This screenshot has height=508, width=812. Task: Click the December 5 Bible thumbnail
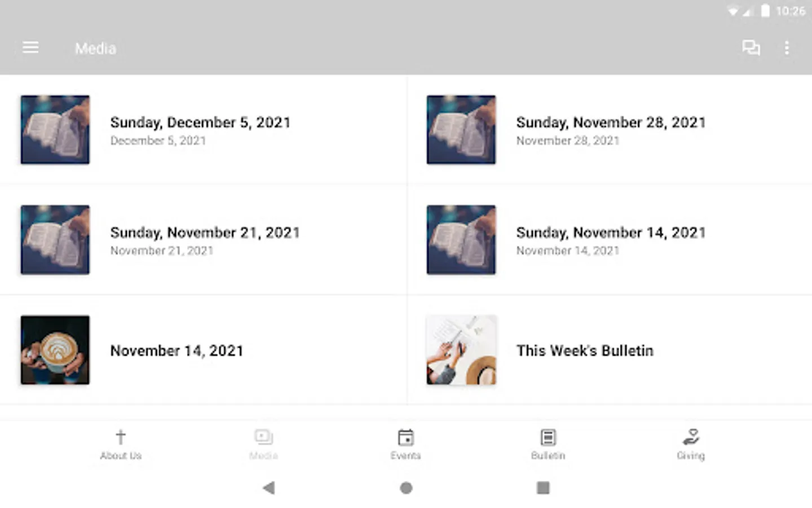pyautogui.click(x=55, y=130)
